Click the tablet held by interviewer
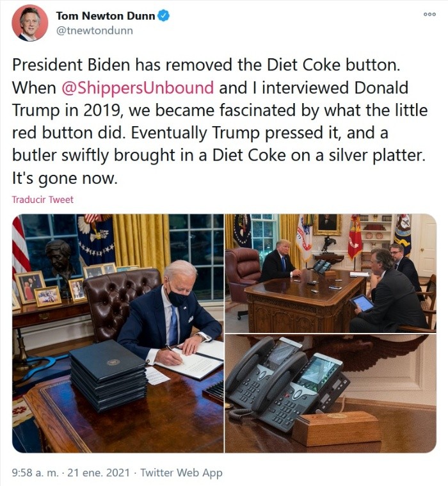Screen dimensions: 448x486 362,304
